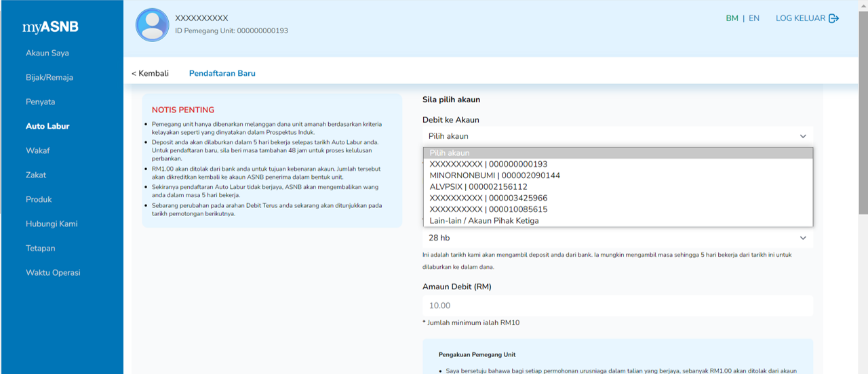Open the Penyata menu item

coord(40,102)
